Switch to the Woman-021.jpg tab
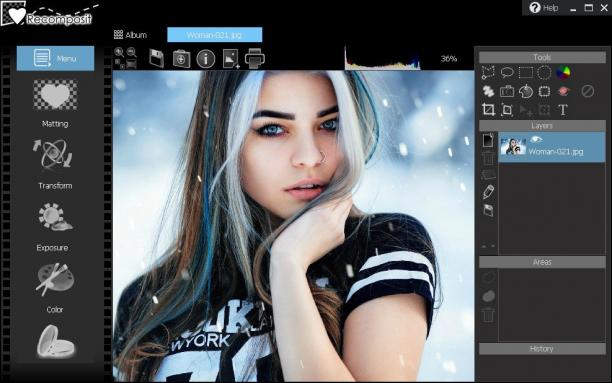The width and height of the screenshot is (612, 383). click(x=215, y=35)
